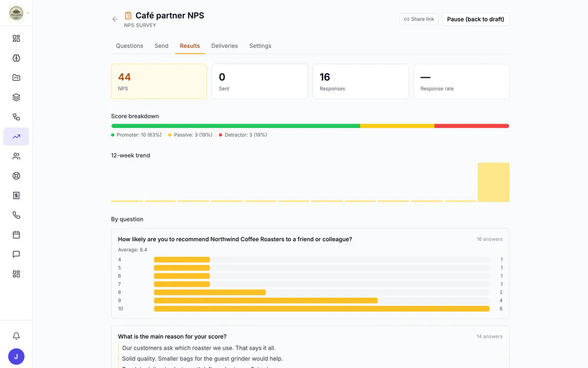
Task: Click the score 8 answer bar
Action: [x=210, y=292]
